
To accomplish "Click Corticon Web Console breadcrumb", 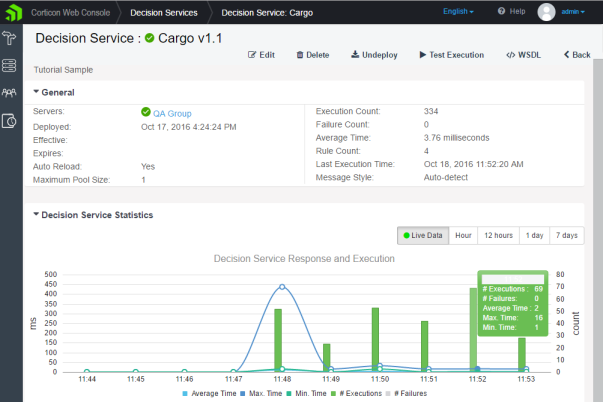I will tap(71, 13).
